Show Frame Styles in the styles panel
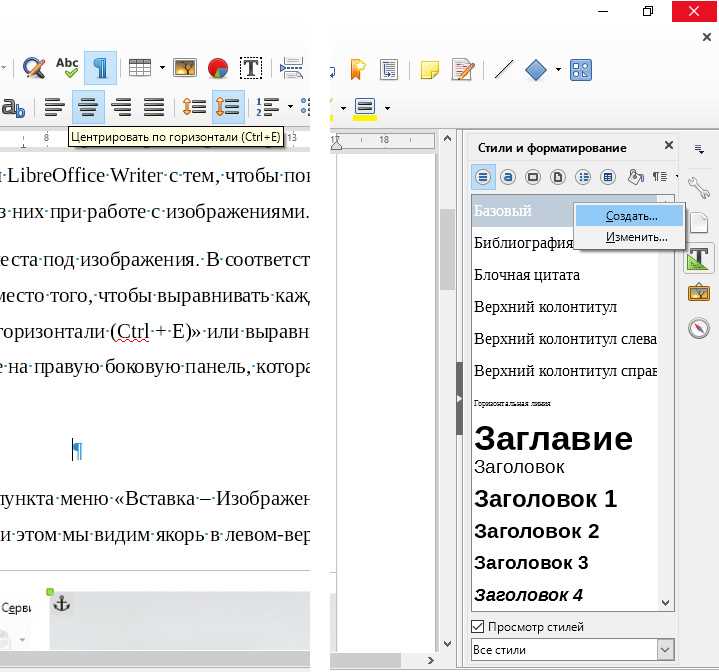The image size is (719, 672). (x=533, y=177)
